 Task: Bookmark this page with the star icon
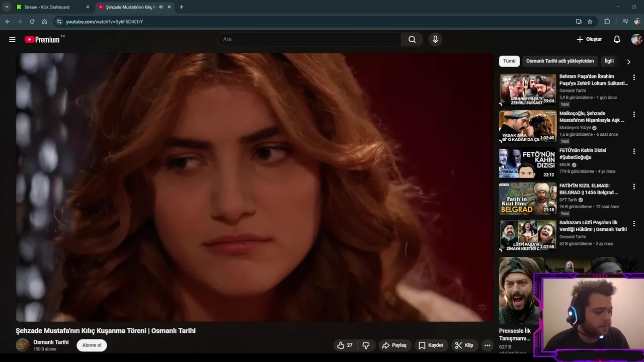pyautogui.click(x=590, y=22)
